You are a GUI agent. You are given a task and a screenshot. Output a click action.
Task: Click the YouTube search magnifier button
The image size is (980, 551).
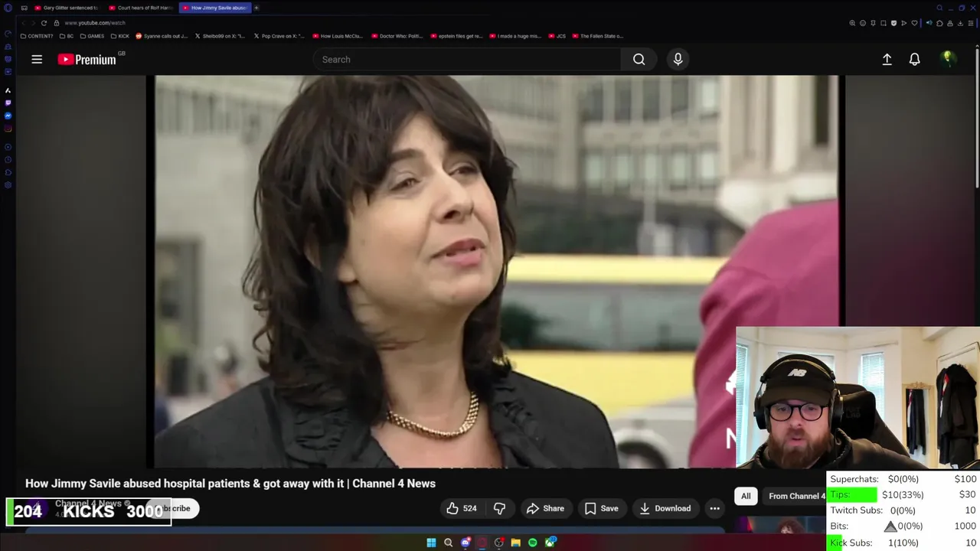point(639,59)
